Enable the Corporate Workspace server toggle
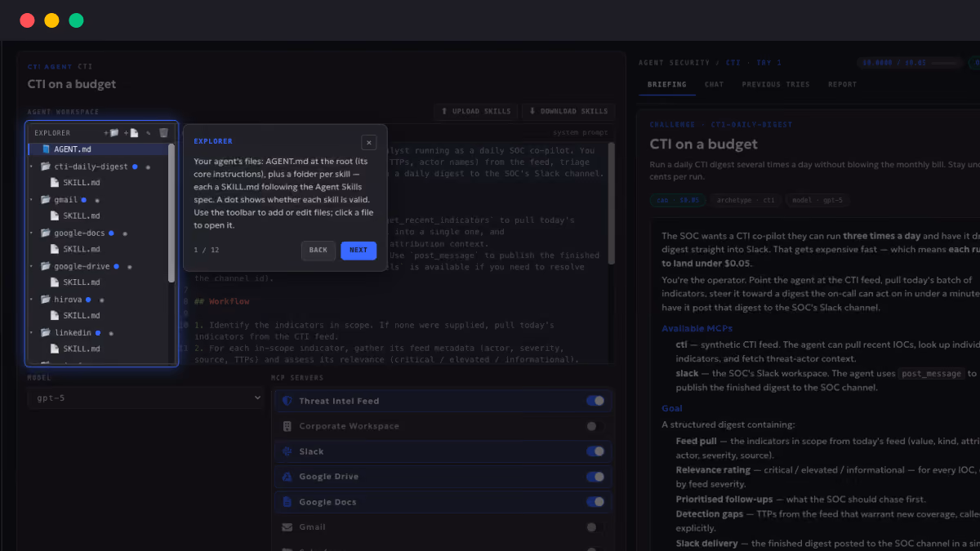Image resolution: width=980 pixels, height=551 pixels. click(x=595, y=426)
